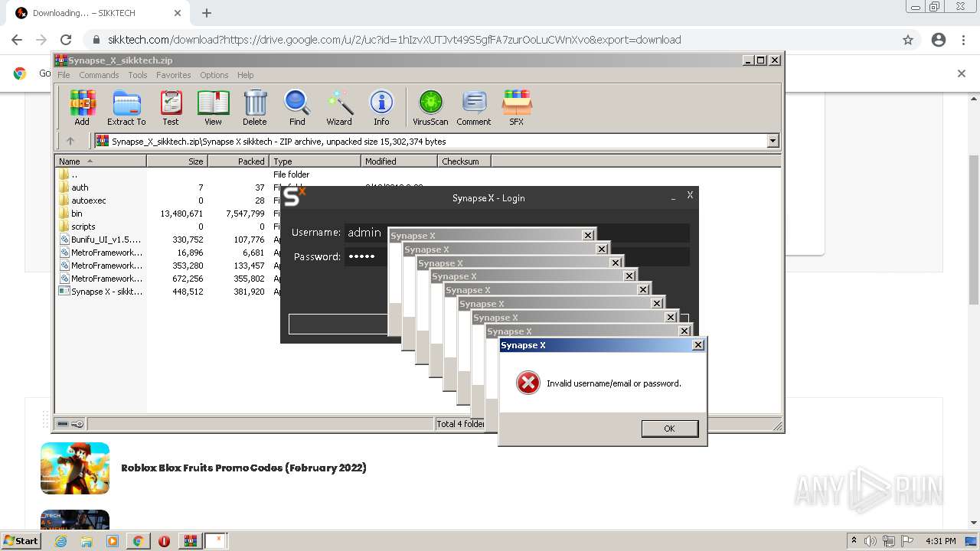Click the Chrome address bar URL
The height and width of the screenshot is (551, 980).
click(x=394, y=40)
